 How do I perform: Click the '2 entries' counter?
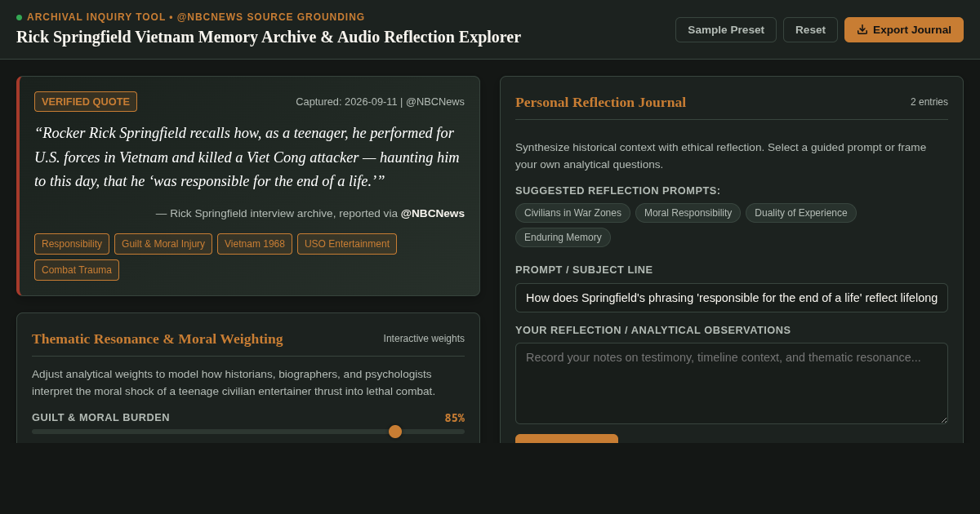pos(929,102)
